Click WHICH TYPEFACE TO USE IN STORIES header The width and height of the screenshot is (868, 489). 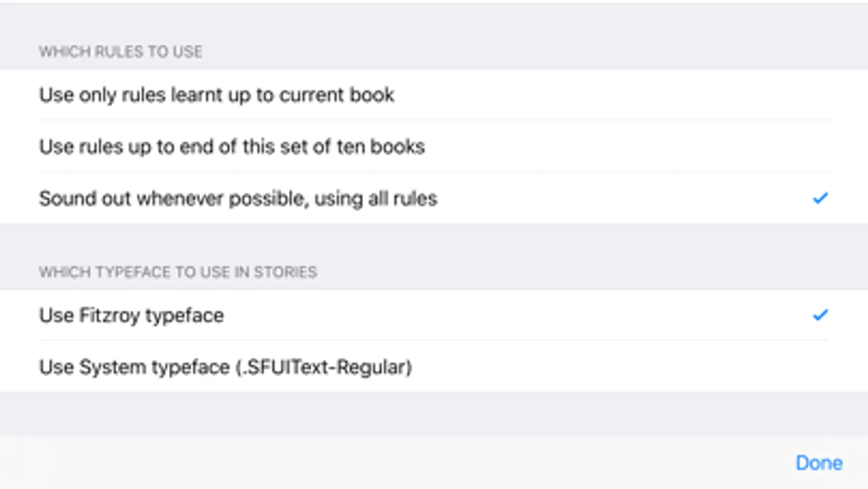(x=178, y=272)
